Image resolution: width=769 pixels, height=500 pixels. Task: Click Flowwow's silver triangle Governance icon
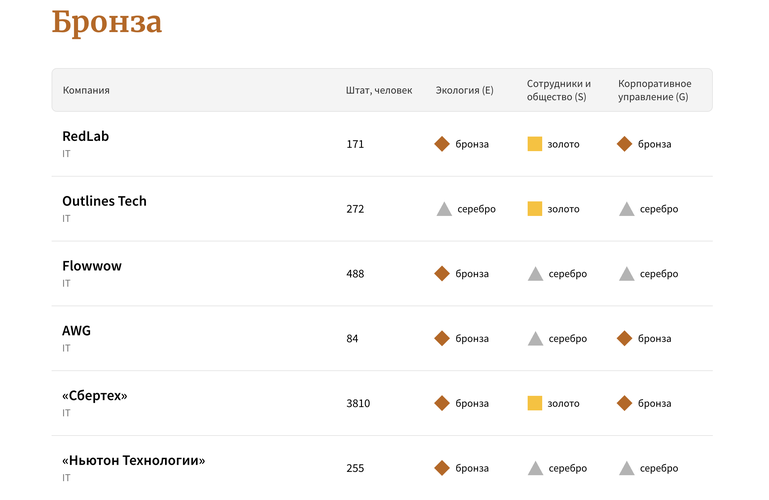[626, 274]
